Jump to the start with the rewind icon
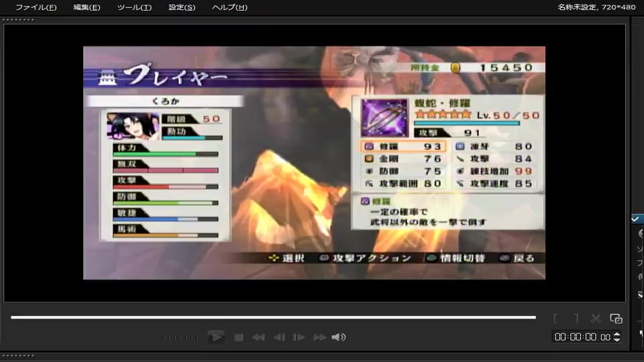Screen dimensions: 644x362 tap(258, 337)
